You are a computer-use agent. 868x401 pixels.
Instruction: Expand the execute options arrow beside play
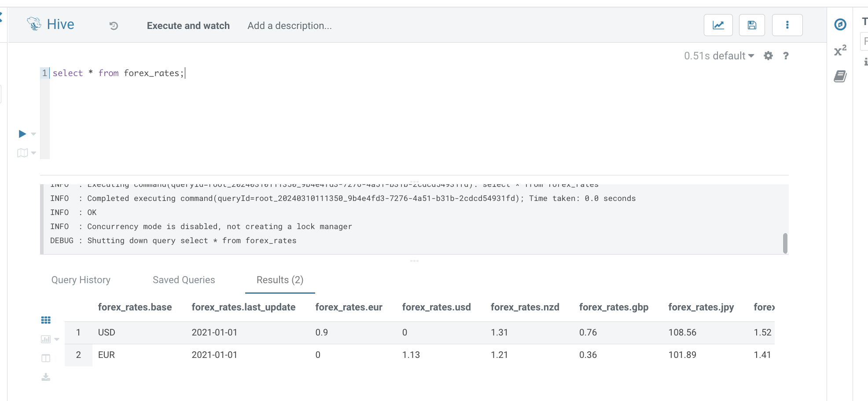pyautogui.click(x=34, y=134)
